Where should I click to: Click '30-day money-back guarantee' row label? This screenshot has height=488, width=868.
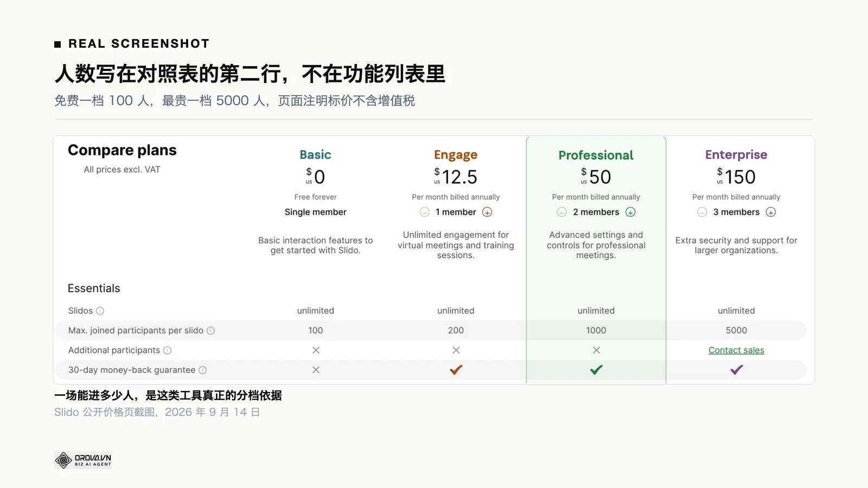click(x=132, y=370)
